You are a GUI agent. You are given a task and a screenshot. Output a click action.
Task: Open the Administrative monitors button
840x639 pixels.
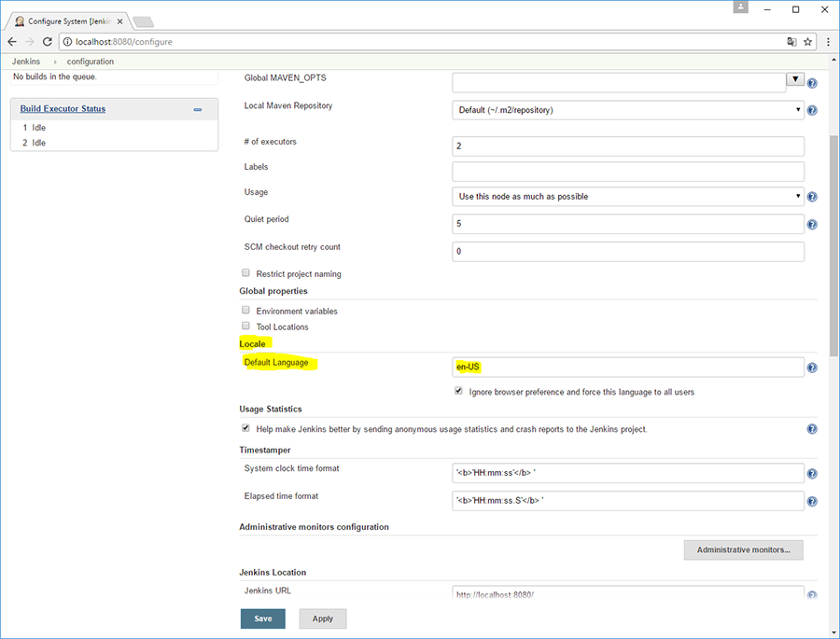(x=744, y=550)
